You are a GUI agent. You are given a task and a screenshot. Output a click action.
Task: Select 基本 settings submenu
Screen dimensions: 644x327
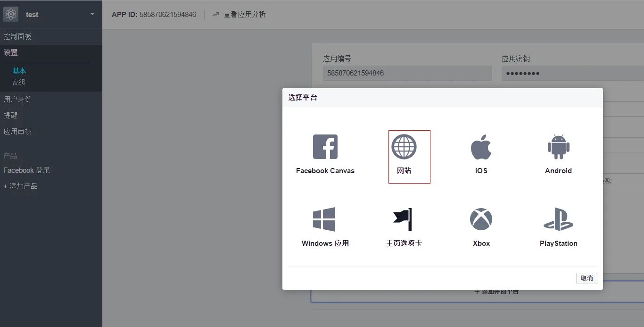19,71
